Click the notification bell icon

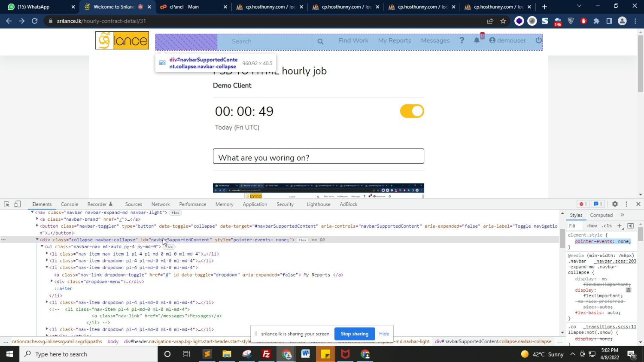click(477, 40)
